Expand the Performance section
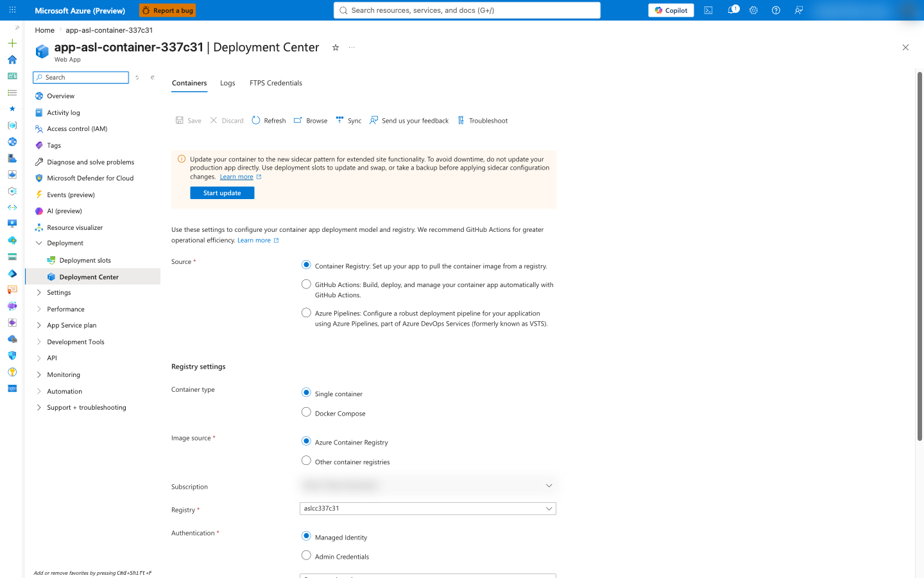924x578 pixels. pos(39,309)
